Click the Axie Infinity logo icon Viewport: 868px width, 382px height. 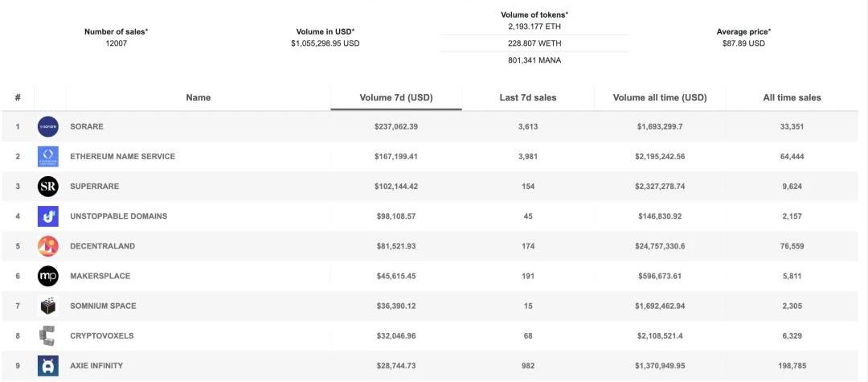(x=48, y=366)
